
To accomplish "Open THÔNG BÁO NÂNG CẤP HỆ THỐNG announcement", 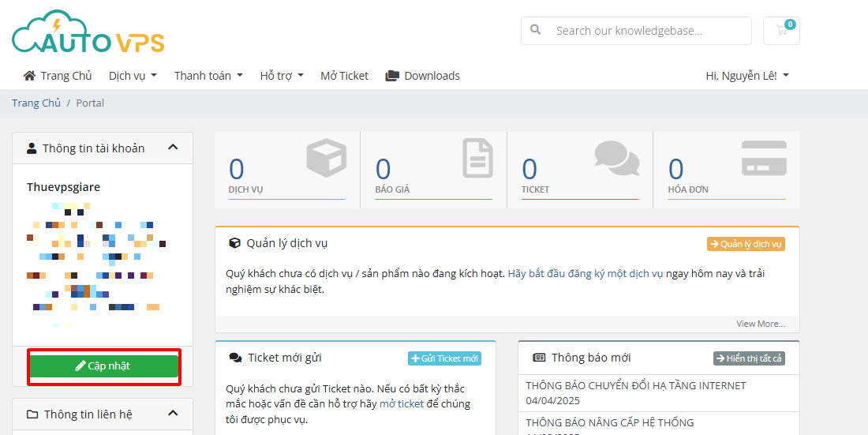I will coord(610,423).
